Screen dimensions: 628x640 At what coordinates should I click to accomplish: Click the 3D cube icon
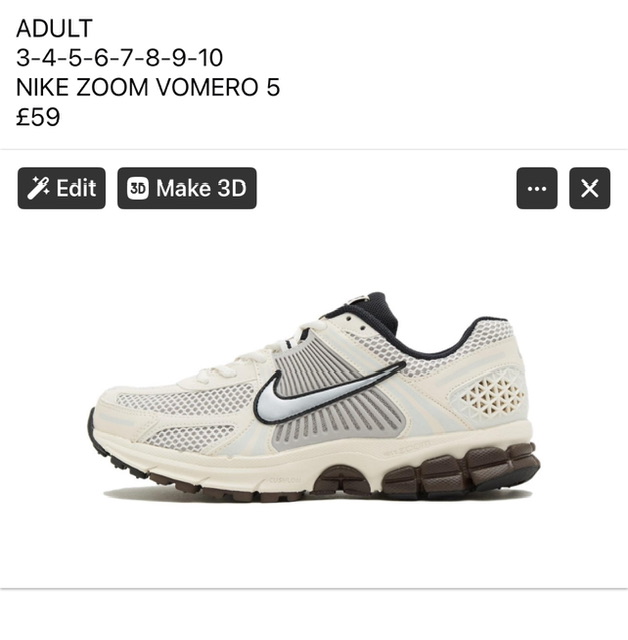point(138,188)
